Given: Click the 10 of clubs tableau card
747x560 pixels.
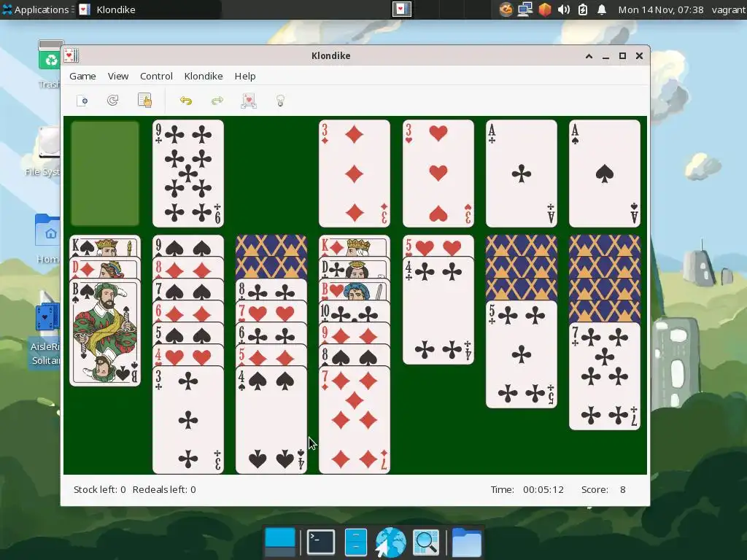Looking at the screenshot, I should pyautogui.click(x=355, y=312).
